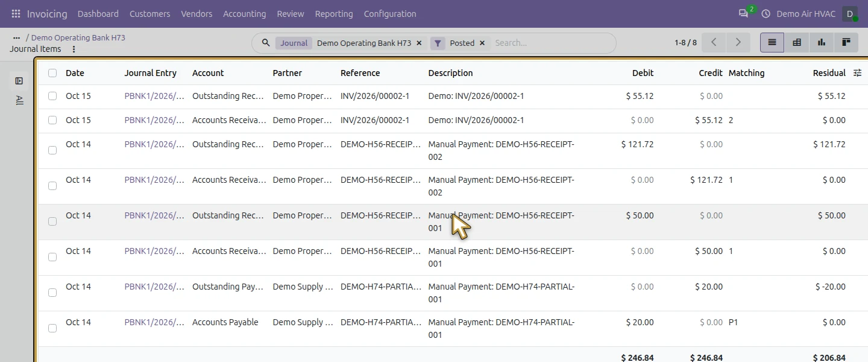Click matching number 2
868x362 pixels.
point(731,120)
